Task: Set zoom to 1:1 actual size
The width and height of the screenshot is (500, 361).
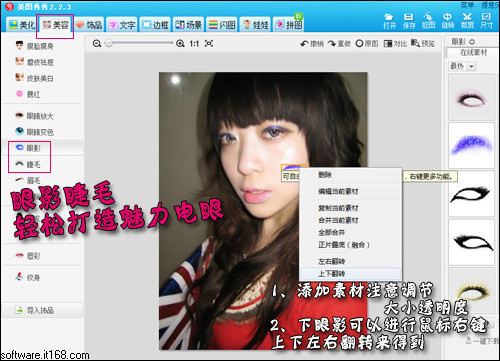Action: click(x=194, y=44)
